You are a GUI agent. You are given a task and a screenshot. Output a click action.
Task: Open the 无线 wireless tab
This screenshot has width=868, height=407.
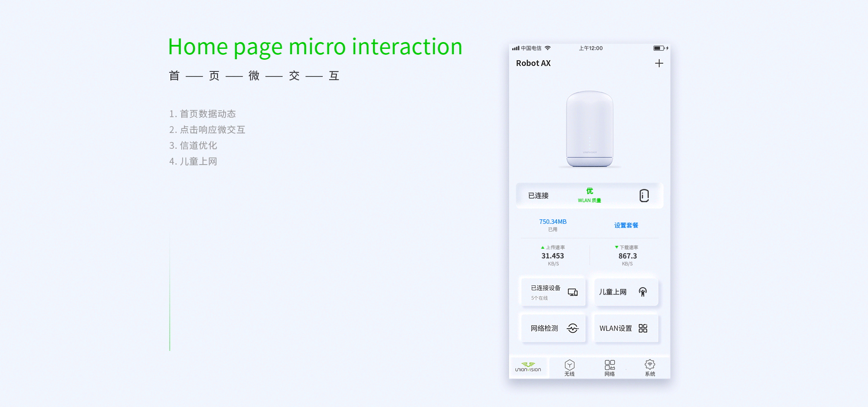[x=570, y=368]
